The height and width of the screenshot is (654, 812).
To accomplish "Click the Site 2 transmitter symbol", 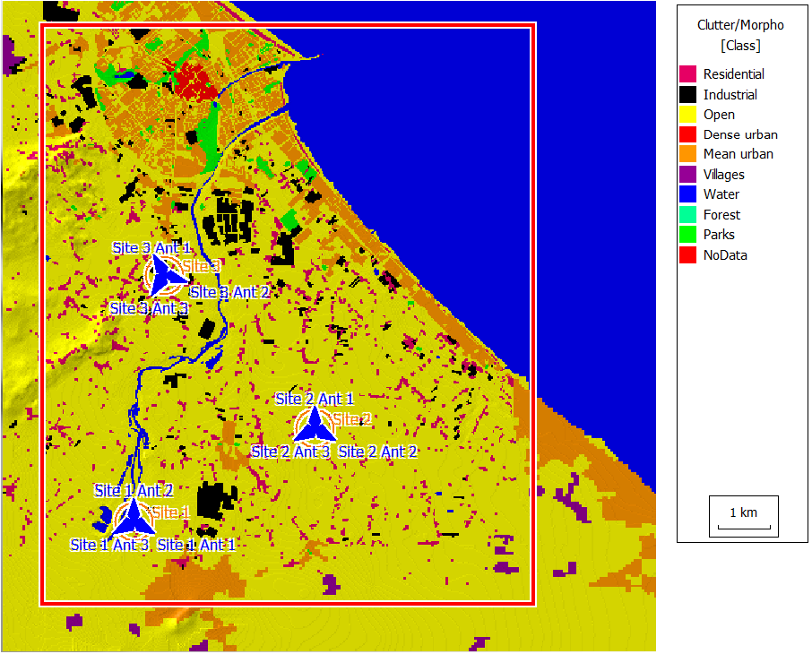I will 314,424.
